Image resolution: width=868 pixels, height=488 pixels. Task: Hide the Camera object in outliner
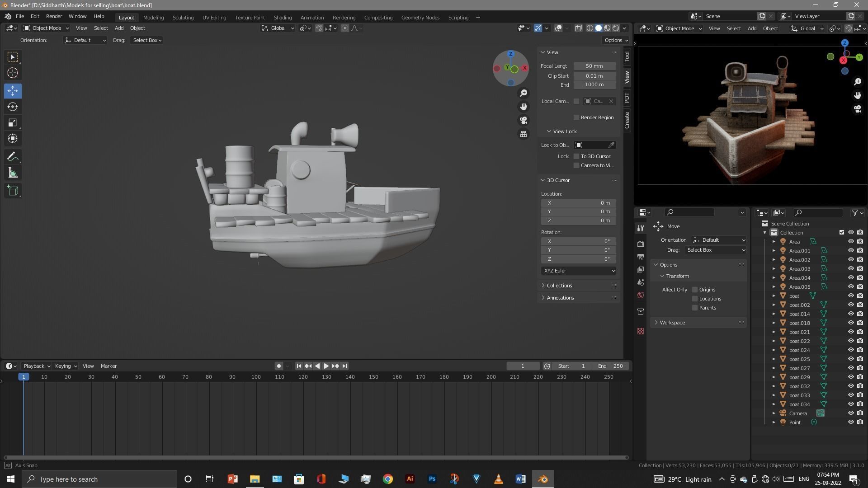pyautogui.click(x=850, y=413)
